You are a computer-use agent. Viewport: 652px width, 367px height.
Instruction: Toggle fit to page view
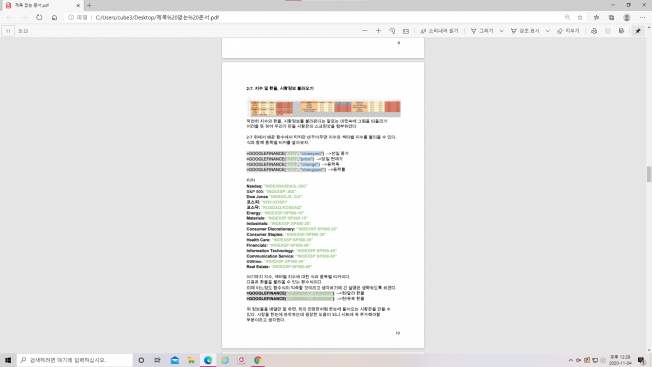[406, 31]
